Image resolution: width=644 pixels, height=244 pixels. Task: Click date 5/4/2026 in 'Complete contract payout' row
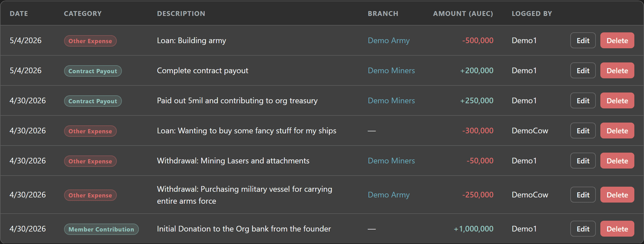tap(25, 70)
